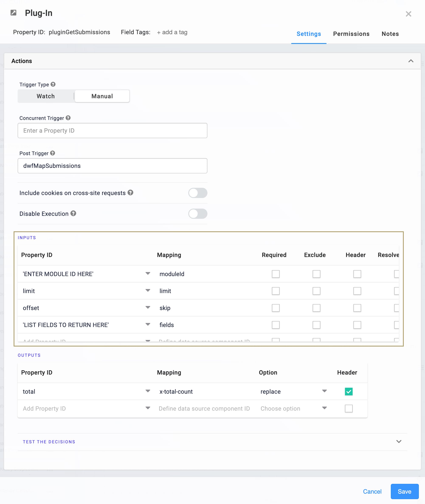Viewport: 425px width, 504px height.
Task: Check Exclude for fields row
Action: pos(316,325)
